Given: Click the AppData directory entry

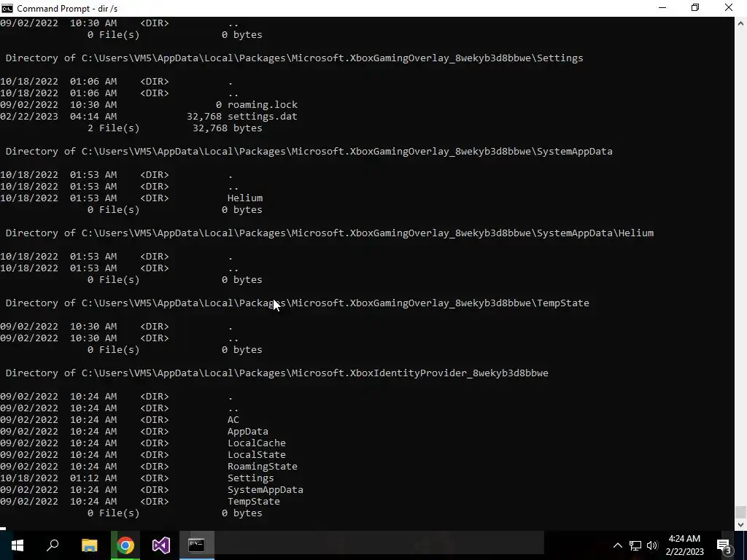Looking at the screenshot, I should 248,432.
